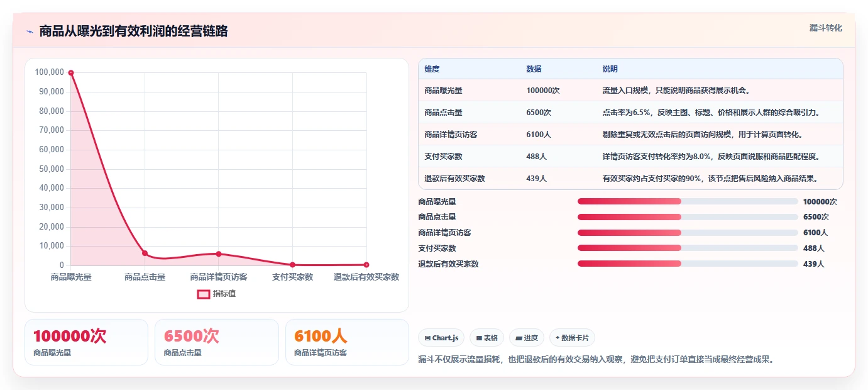This screenshot has width=868, height=390.
Task: Click the chart point for 商品曝光量
Action: click(x=71, y=73)
